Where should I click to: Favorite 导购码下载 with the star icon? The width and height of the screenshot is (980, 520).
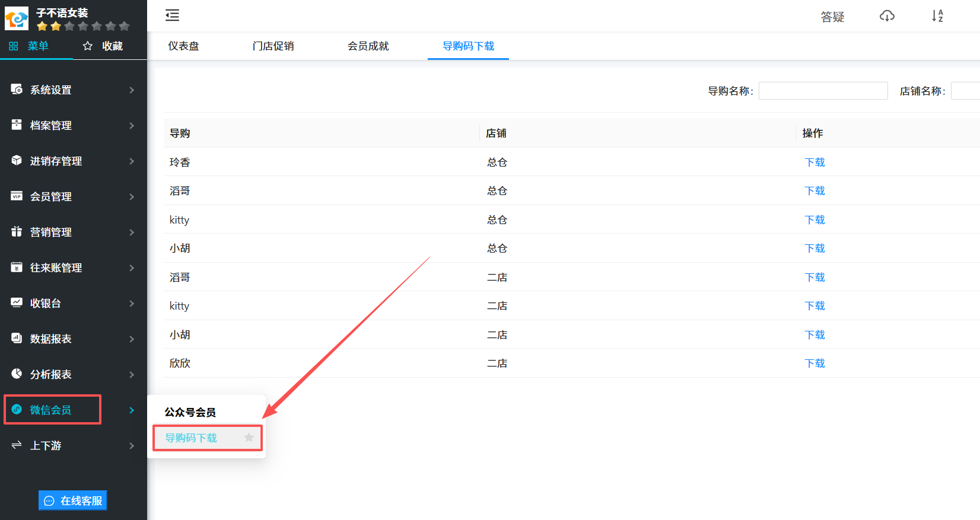point(249,438)
